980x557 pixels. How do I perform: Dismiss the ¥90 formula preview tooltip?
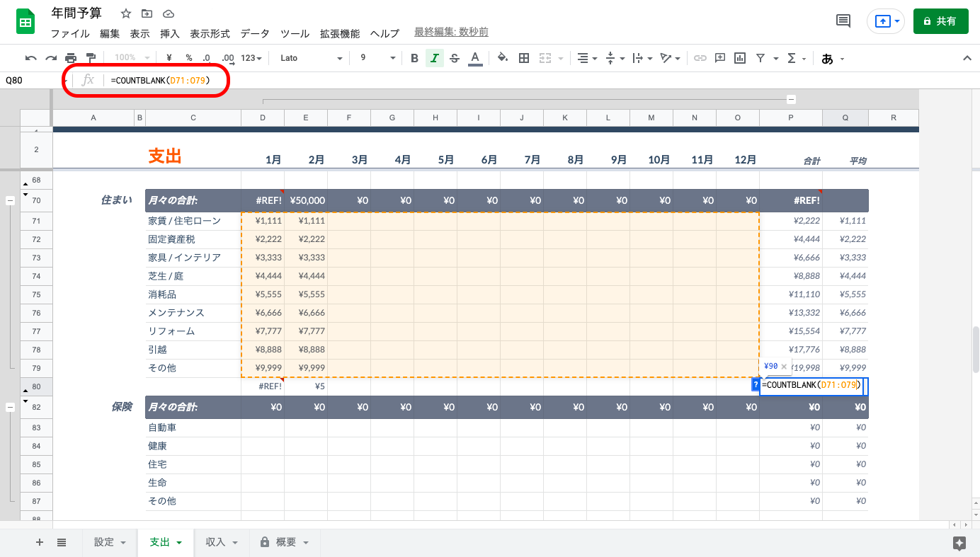coord(784,367)
